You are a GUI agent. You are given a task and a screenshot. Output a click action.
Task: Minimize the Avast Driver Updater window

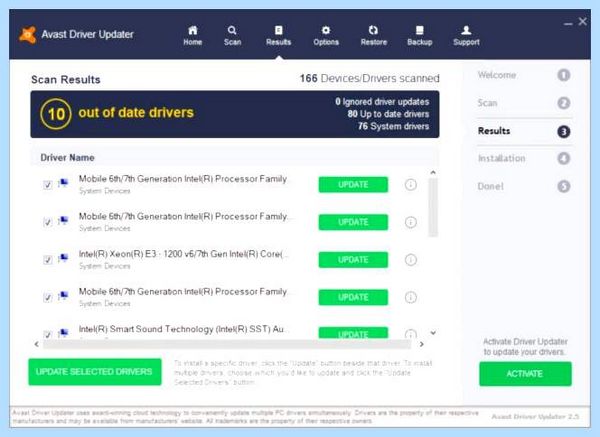pos(568,24)
